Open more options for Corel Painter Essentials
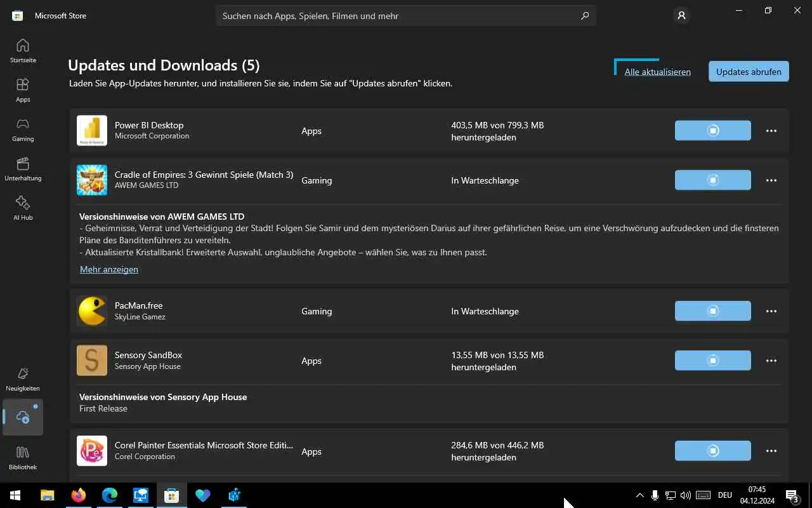812x508 pixels. point(771,451)
